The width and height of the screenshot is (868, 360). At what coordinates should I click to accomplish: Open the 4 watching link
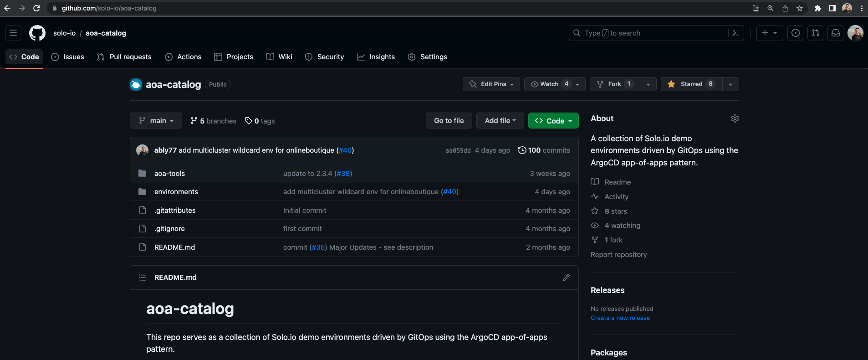(616, 226)
